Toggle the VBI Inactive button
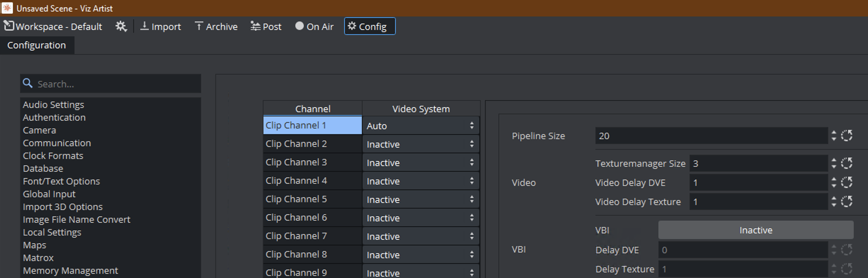Viewport: 868px width, 278px height. click(x=755, y=230)
